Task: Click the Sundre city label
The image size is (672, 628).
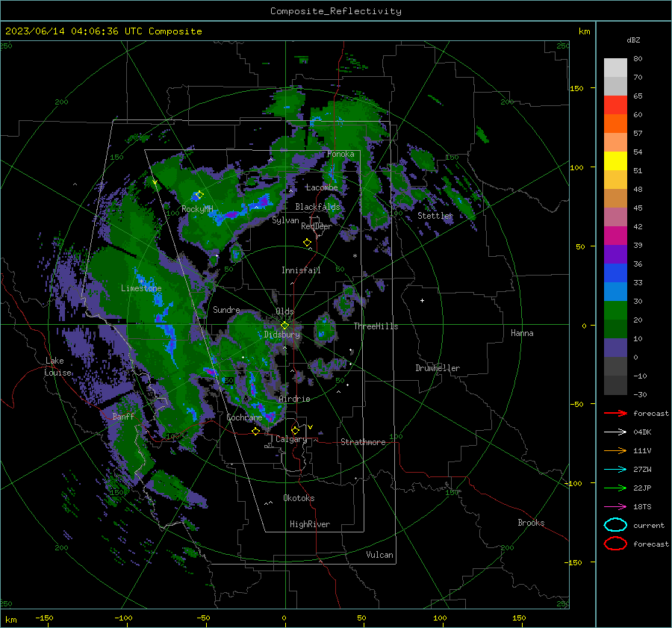Action: tap(226, 310)
